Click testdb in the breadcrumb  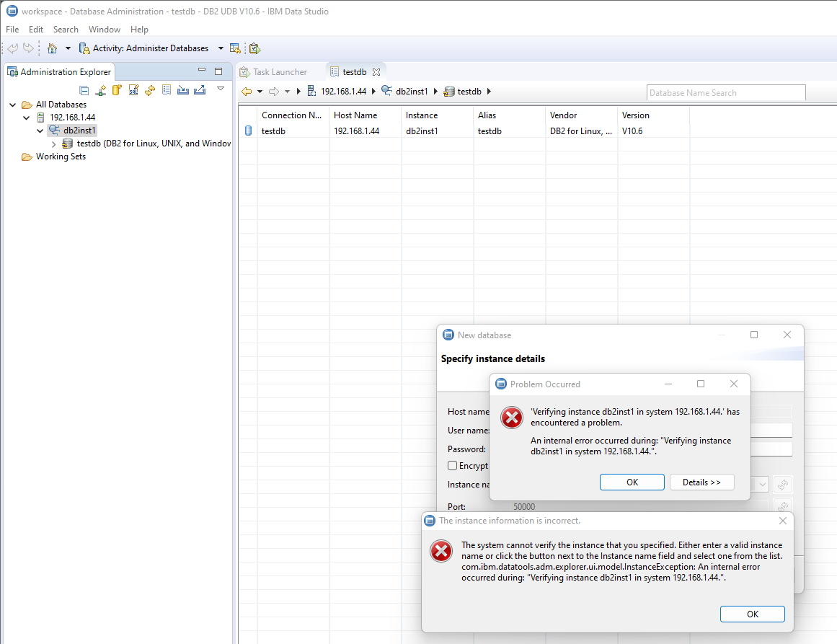(x=469, y=92)
